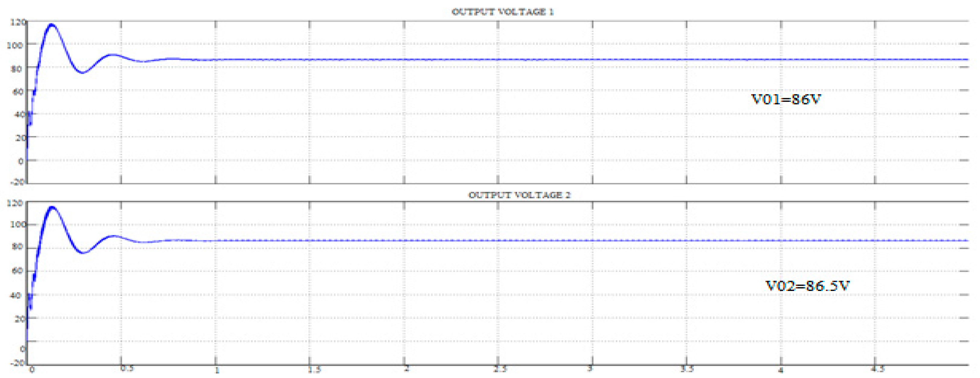The width and height of the screenshot is (980, 378).
Task: Click the 2 x-axis tick label
Action: tap(406, 368)
